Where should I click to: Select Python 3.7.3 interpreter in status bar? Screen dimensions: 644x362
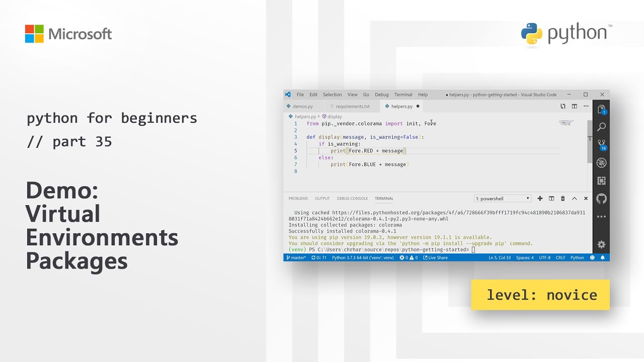(363, 257)
